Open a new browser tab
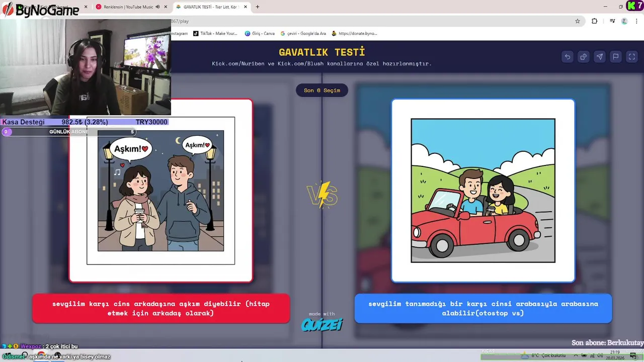Screen dimensions: 644x362 (258, 7)
